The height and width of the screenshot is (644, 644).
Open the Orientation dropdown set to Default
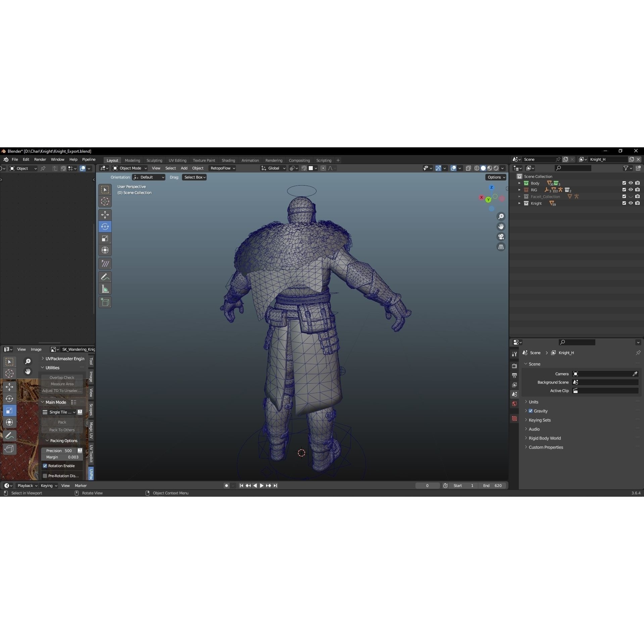(x=149, y=177)
